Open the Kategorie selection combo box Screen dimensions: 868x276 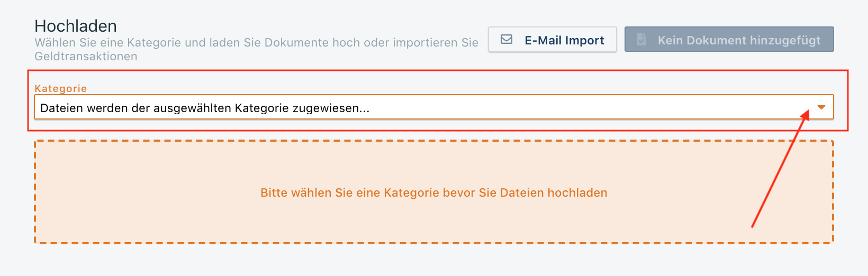tap(433, 107)
